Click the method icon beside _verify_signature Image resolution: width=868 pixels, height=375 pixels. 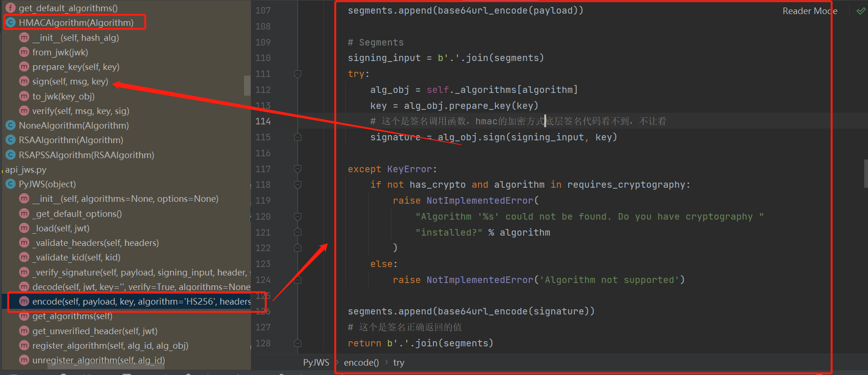click(x=24, y=272)
